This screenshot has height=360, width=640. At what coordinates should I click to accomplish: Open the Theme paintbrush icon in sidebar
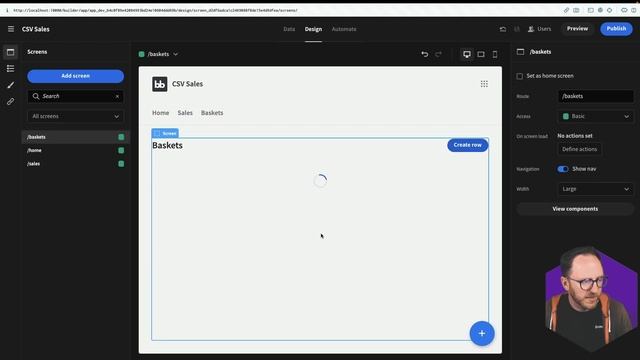[11, 85]
